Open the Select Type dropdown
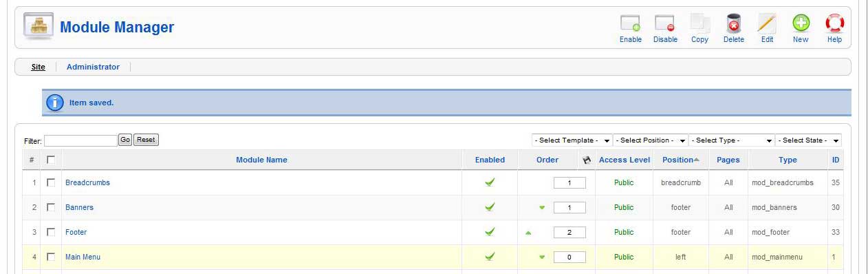The image size is (868, 274). pos(732,140)
